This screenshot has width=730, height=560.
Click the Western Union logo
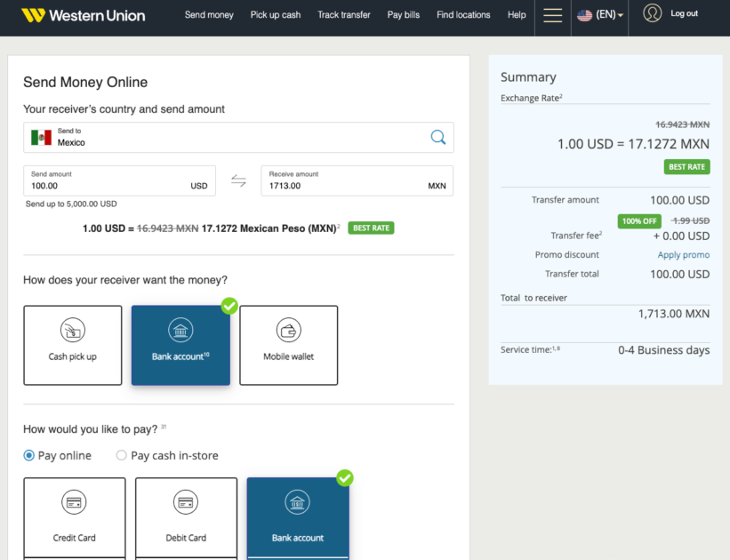click(x=83, y=15)
